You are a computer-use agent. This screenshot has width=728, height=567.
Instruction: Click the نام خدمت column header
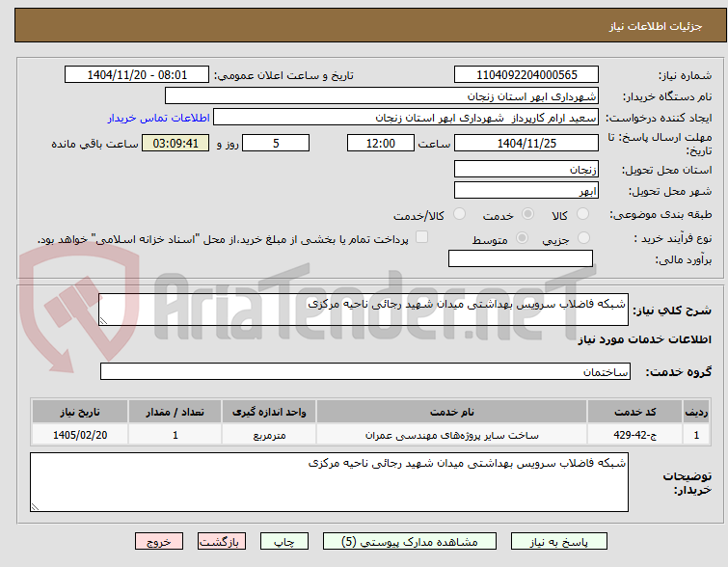[452, 412]
